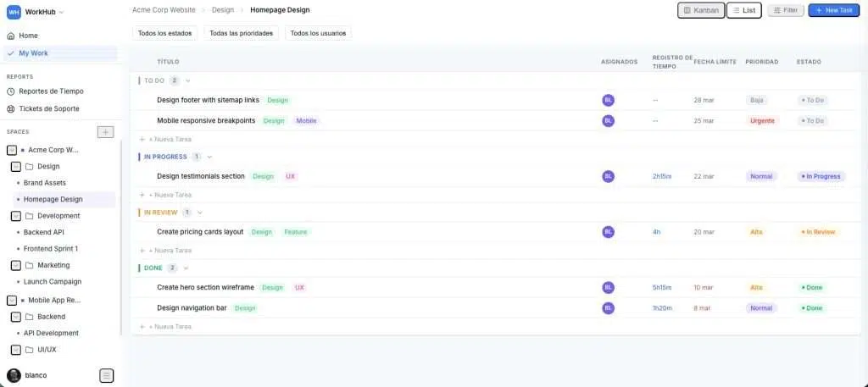Screen dimensions: 868x387
Task: Create a New Task
Action: click(834, 10)
